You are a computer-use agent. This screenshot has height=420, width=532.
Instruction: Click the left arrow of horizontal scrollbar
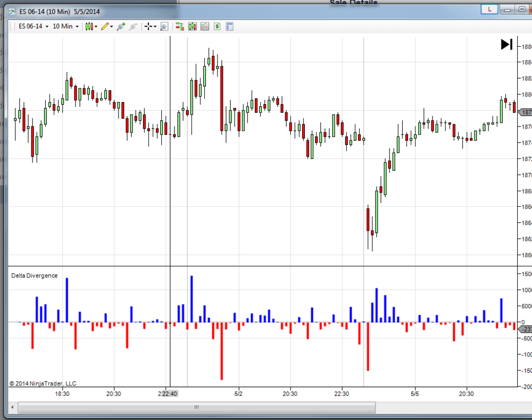(x=13, y=407)
